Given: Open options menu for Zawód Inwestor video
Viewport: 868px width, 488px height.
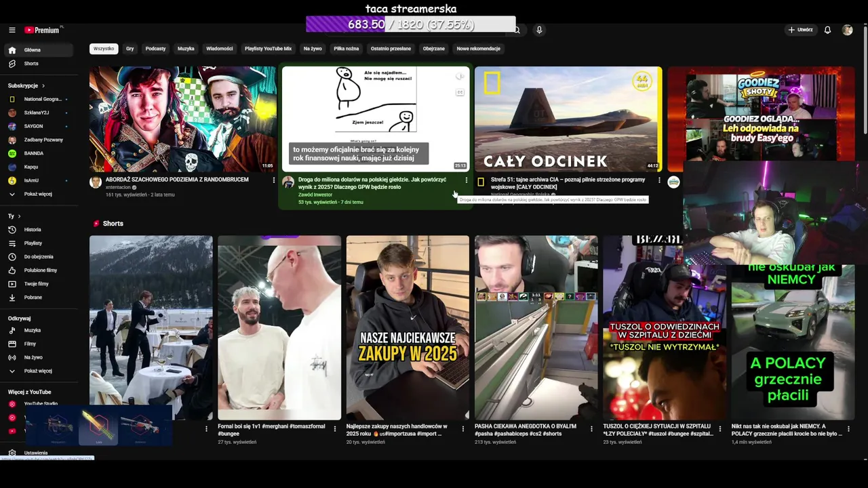Looking at the screenshot, I should 466,180.
